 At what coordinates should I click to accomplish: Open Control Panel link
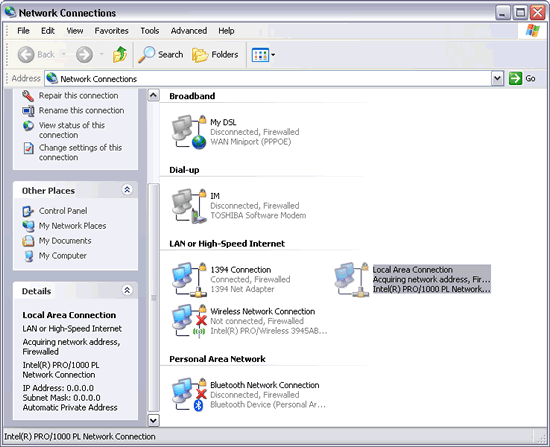63,211
